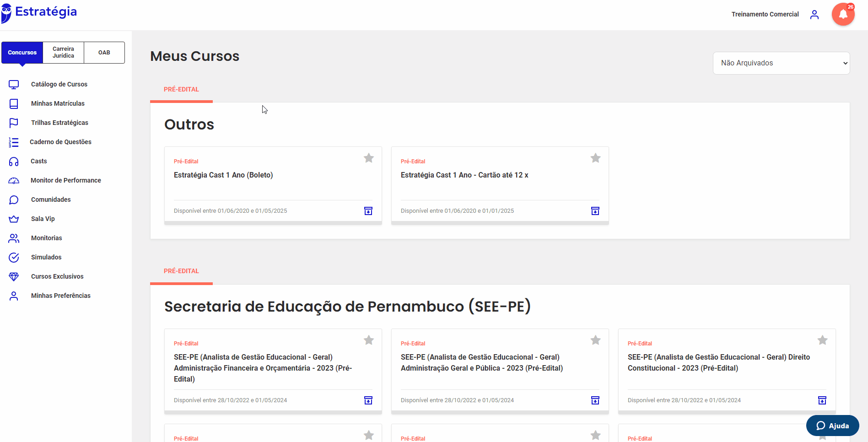This screenshot has height=442, width=868.
Task: Open the Ajuda help chat button
Action: click(832, 426)
